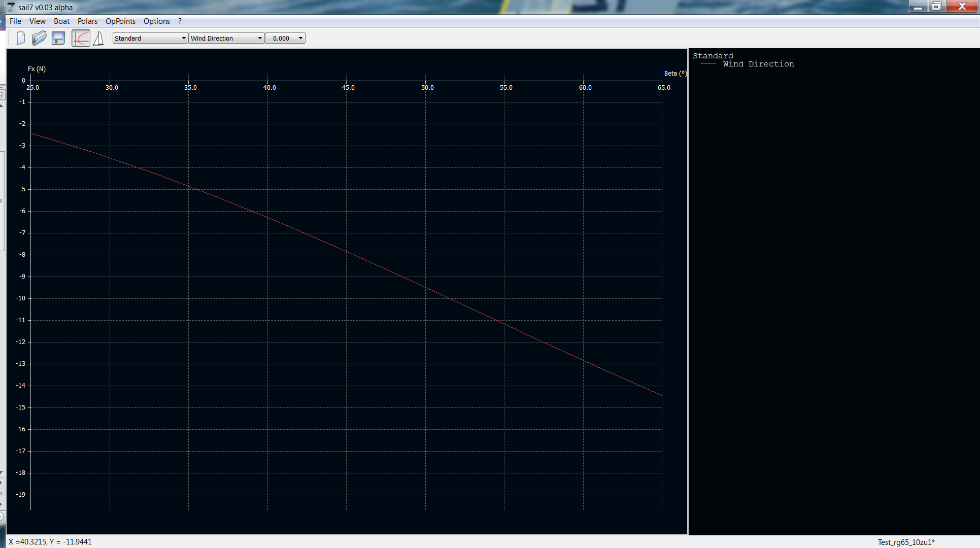
Task: Click the Fx (N) axis label
Action: (37, 69)
